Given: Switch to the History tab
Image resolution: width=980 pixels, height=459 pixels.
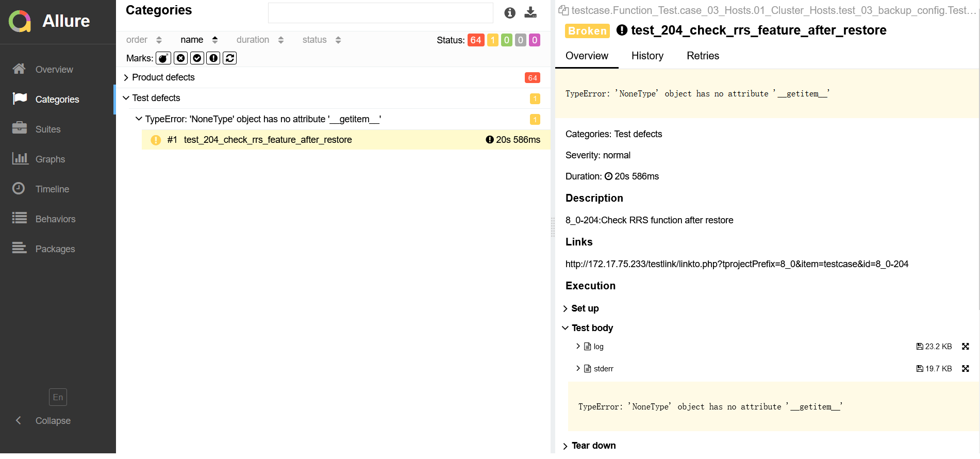Looking at the screenshot, I should (647, 56).
